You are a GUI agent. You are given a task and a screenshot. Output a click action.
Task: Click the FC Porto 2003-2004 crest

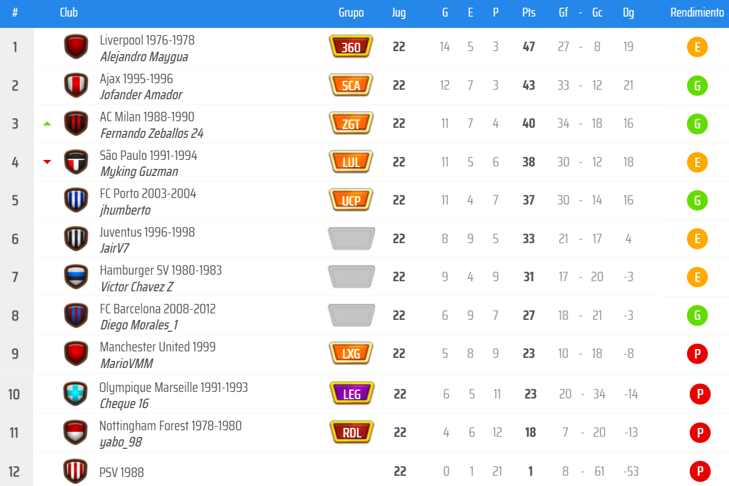76,200
